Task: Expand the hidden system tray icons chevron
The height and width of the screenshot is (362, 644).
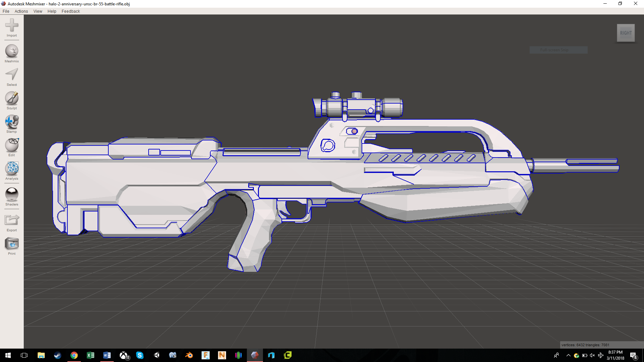Action: pos(568,355)
